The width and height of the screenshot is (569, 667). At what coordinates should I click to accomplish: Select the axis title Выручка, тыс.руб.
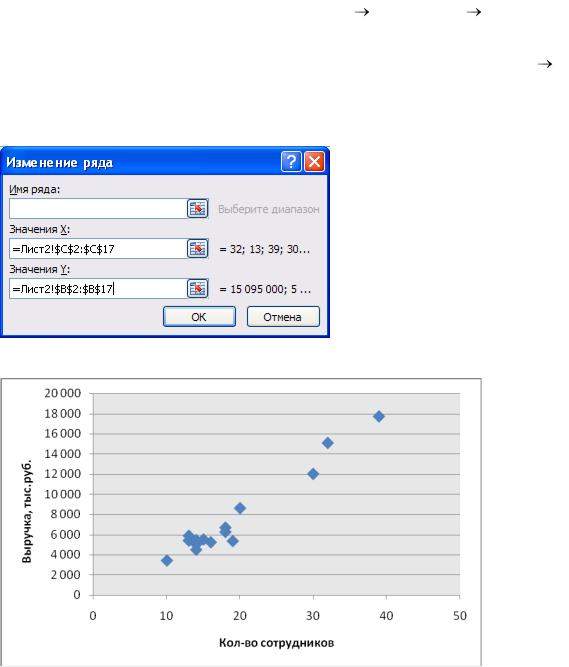click(27, 511)
